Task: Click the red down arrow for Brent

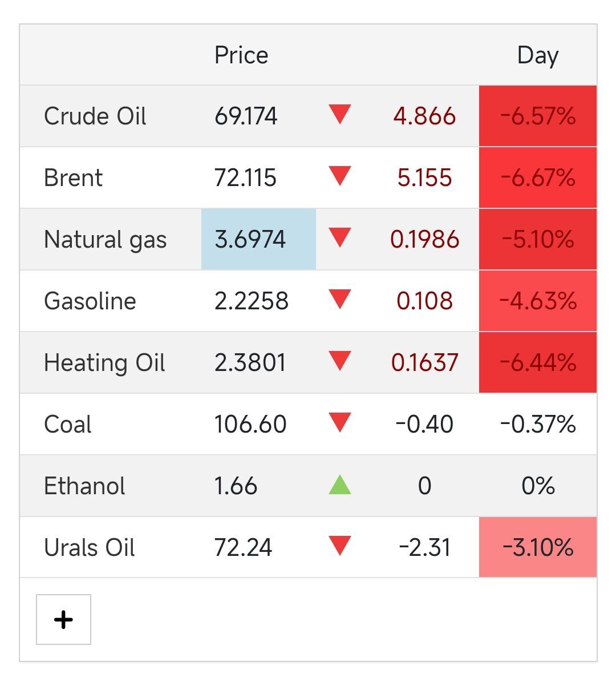Action: click(x=340, y=176)
